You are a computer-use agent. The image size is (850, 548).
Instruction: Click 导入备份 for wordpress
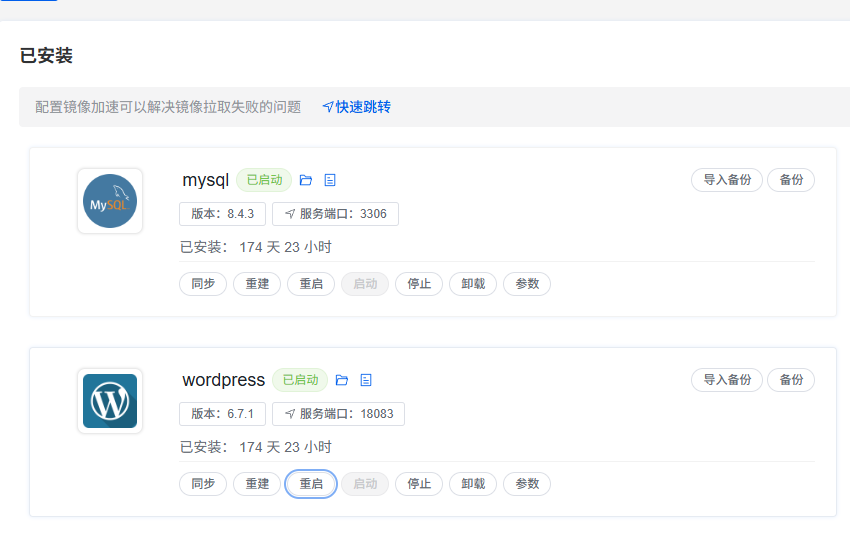[727, 380]
